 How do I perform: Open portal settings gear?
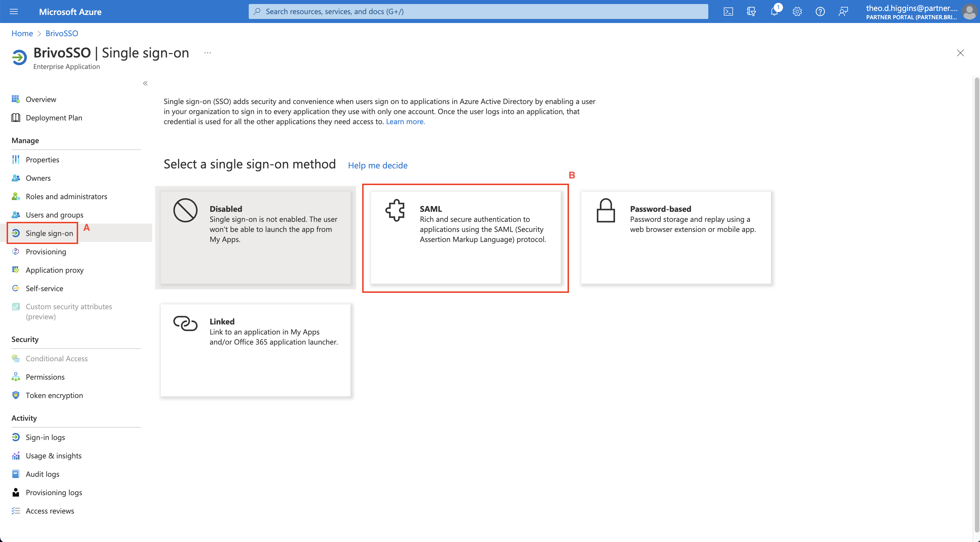[797, 11]
